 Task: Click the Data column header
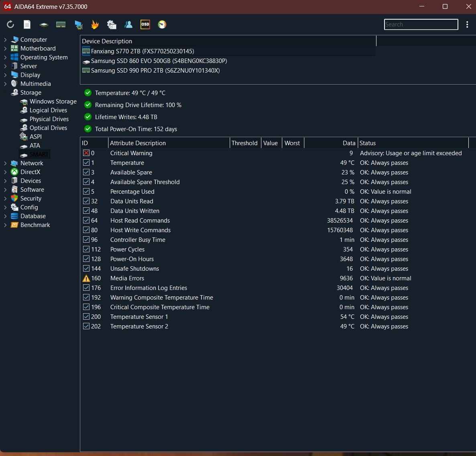coord(331,143)
